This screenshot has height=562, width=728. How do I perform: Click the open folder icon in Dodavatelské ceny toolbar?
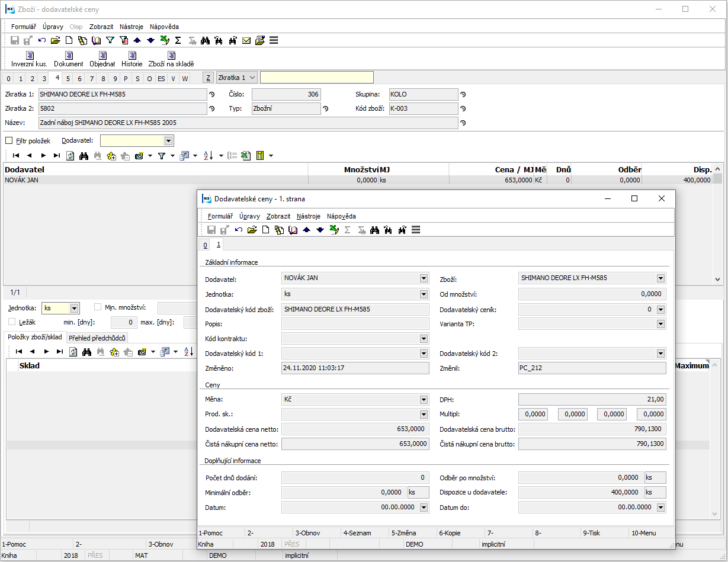pos(252,230)
